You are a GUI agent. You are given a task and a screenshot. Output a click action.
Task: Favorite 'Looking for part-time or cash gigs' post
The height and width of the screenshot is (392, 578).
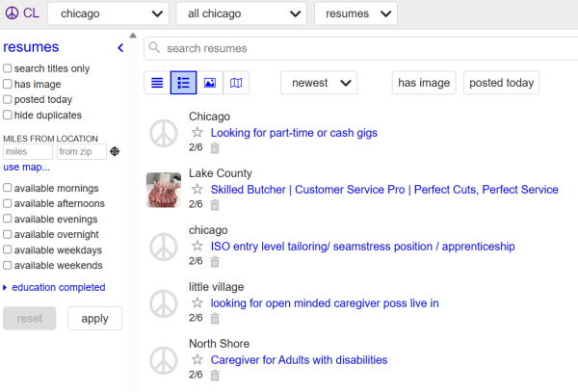(197, 132)
